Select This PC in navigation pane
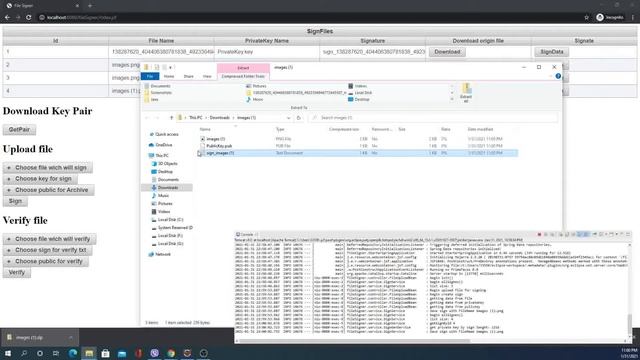This screenshot has height=360, width=640. tap(162, 156)
